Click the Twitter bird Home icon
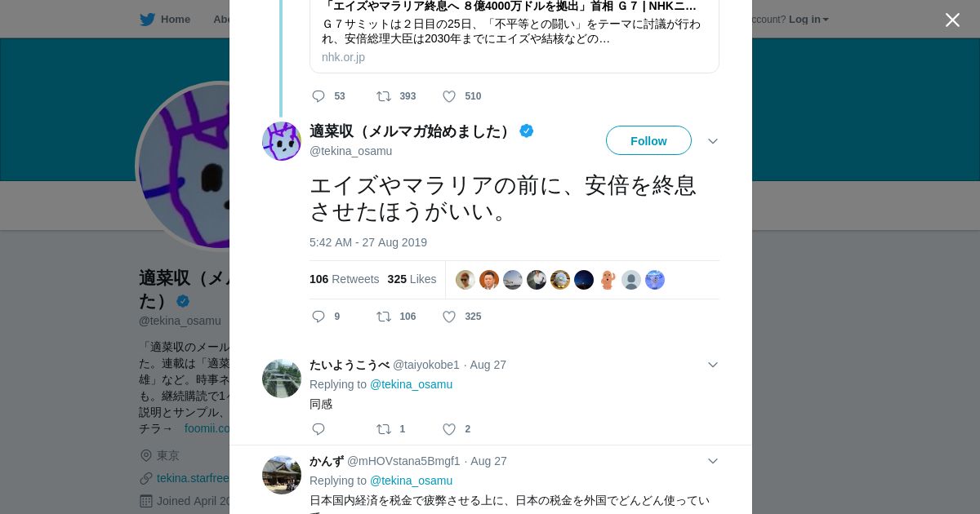Viewport: 980px width, 514px height. click(148, 20)
